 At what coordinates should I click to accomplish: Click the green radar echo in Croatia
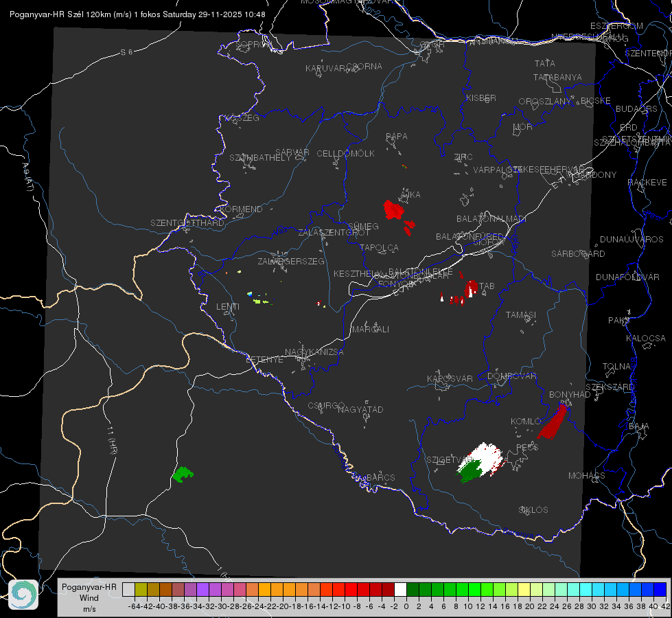[x=183, y=474]
